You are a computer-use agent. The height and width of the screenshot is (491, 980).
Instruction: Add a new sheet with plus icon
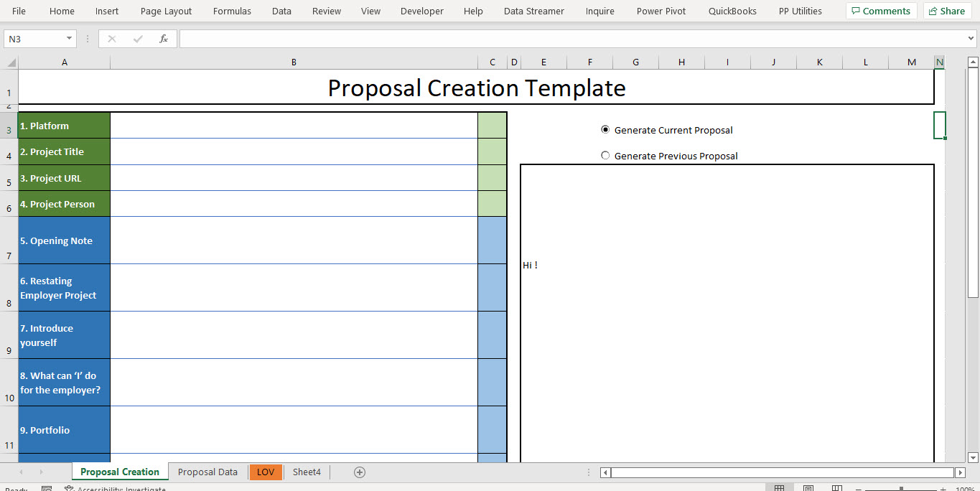pyautogui.click(x=360, y=472)
